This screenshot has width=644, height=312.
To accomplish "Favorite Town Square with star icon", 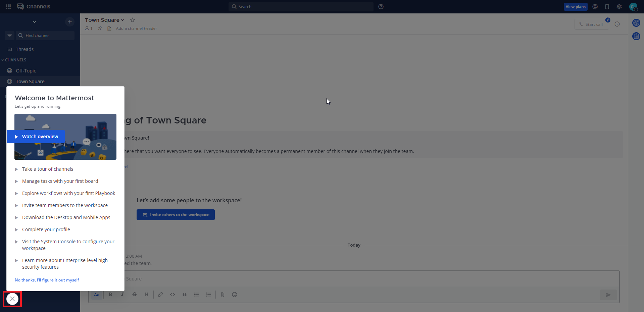I will [133, 20].
